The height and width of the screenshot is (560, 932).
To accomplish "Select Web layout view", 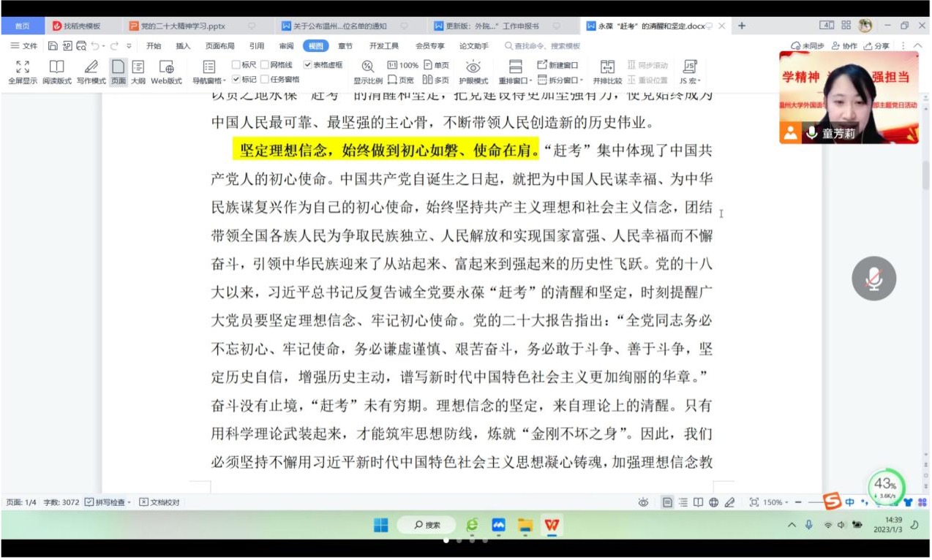I will coord(166,72).
